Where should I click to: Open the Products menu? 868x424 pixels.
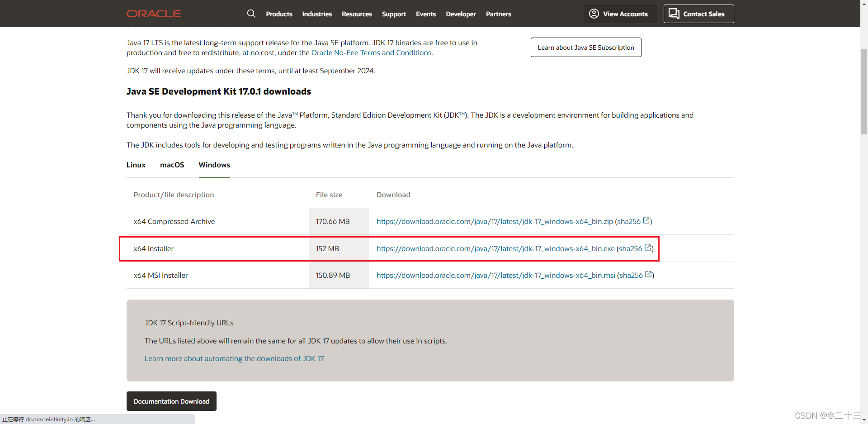click(279, 14)
